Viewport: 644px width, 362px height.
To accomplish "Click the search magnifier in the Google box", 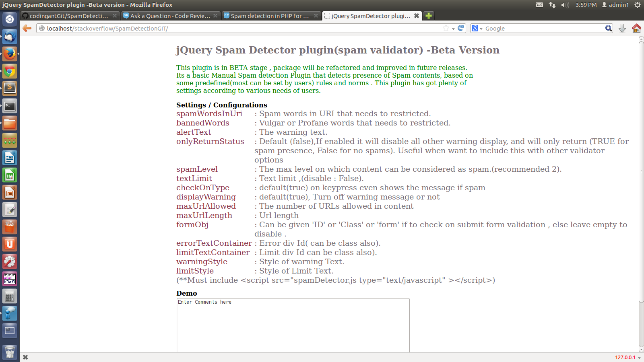I will tap(609, 28).
